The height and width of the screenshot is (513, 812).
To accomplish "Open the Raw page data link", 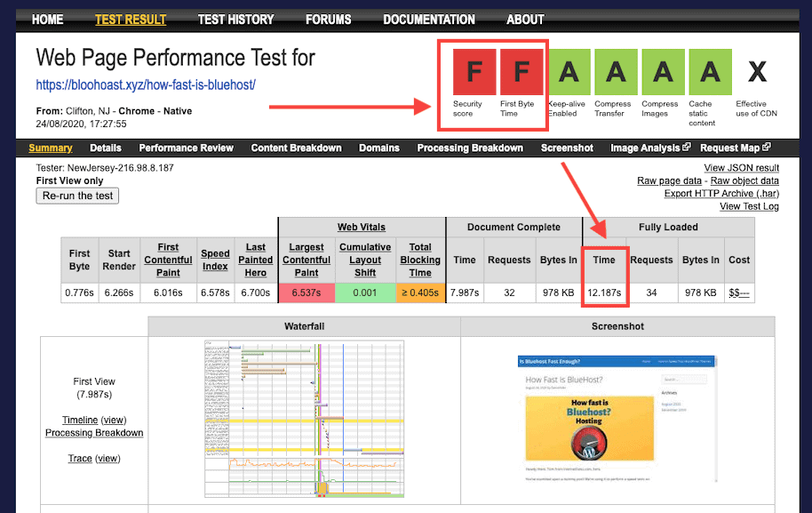I will pos(669,180).
